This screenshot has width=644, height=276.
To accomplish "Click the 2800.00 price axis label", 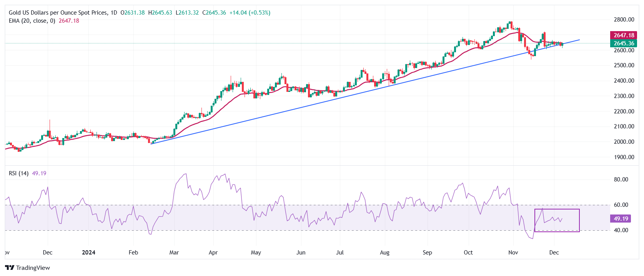I will (x=624, y=20).
